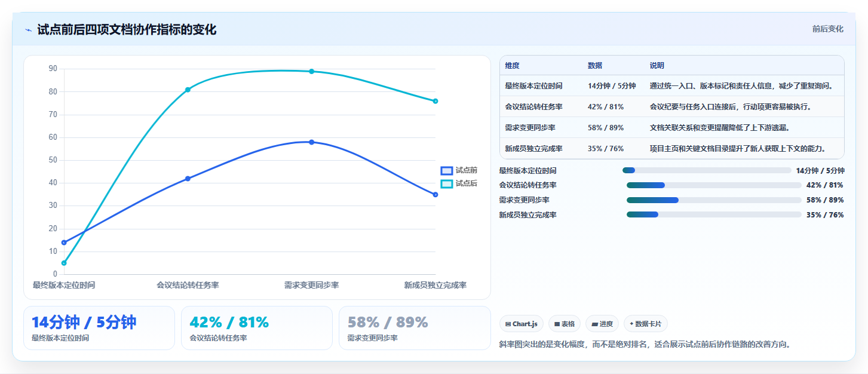Image resolution: width=868 pixels, height=374 pixels.
Task: Click the 说明 column header
Action: pos(657,66)
